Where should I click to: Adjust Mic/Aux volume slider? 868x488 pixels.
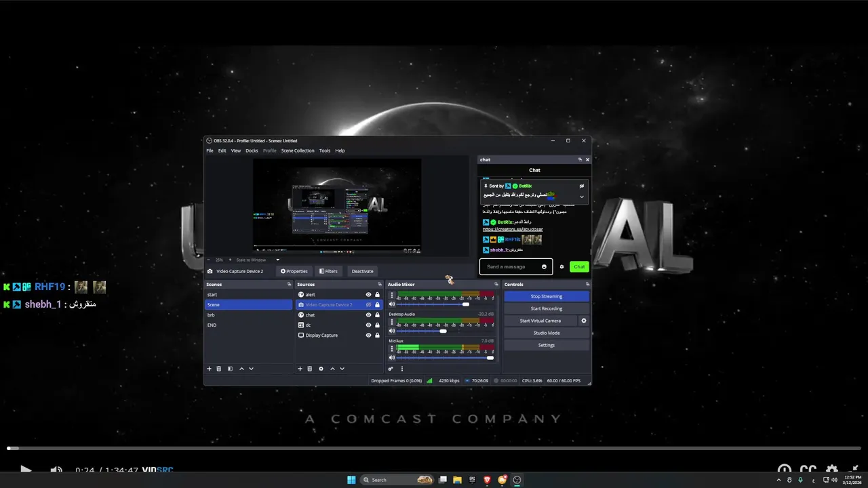coord(490,357)
